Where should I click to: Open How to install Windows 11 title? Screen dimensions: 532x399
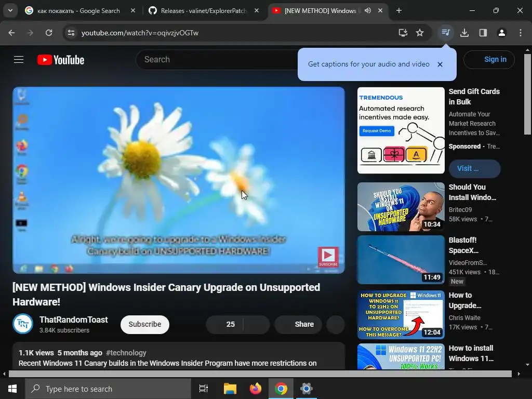click(x=471, y=353)
